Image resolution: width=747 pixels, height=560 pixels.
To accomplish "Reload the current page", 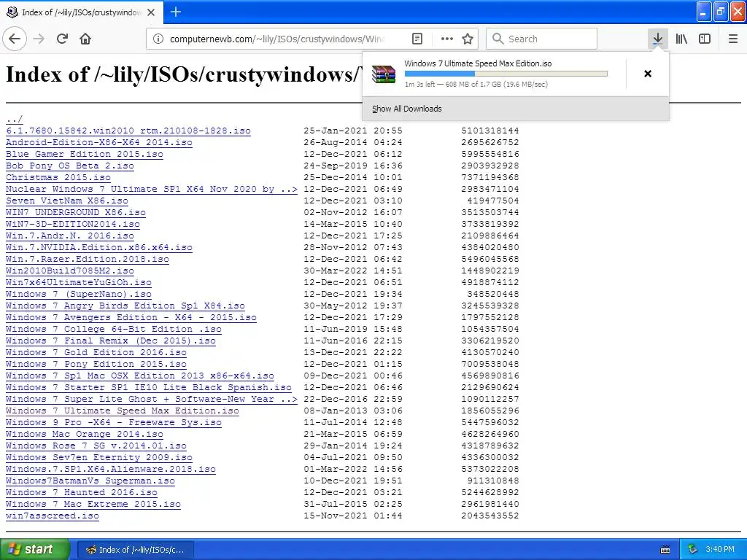I will click(x=63, y=39).
